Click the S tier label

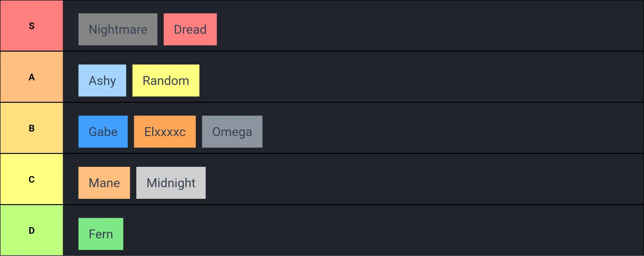31,26
